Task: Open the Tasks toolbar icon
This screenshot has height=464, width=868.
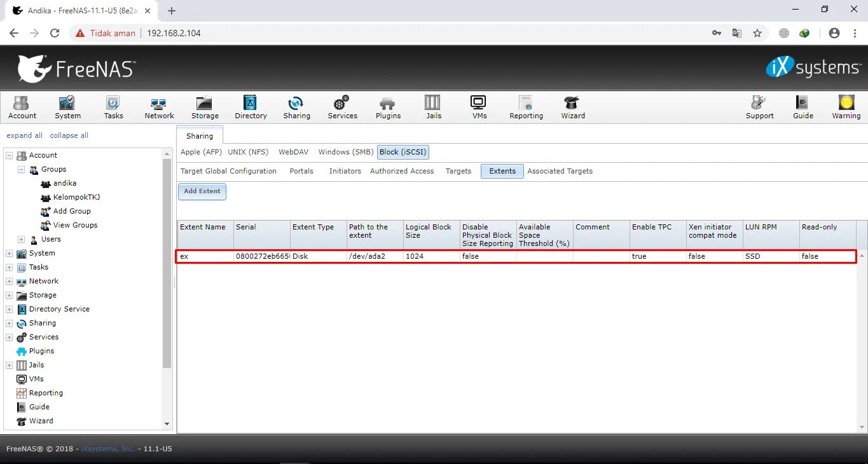Action: pos(113,107)
